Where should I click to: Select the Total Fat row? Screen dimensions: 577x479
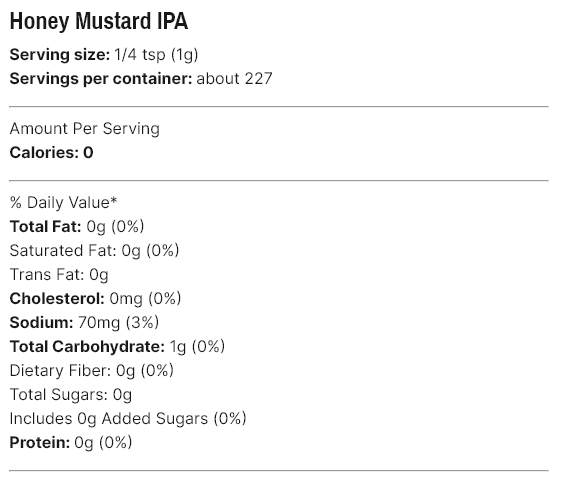pos(77,227)
